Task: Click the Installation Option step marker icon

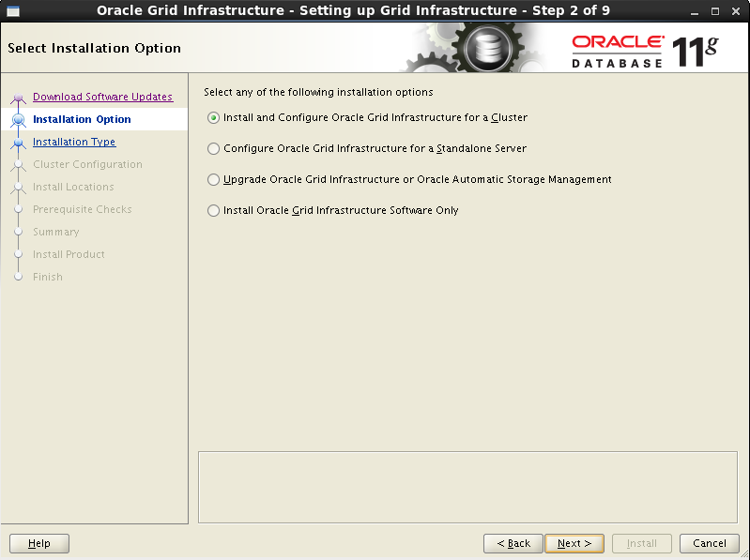Action: click(18, 119)
